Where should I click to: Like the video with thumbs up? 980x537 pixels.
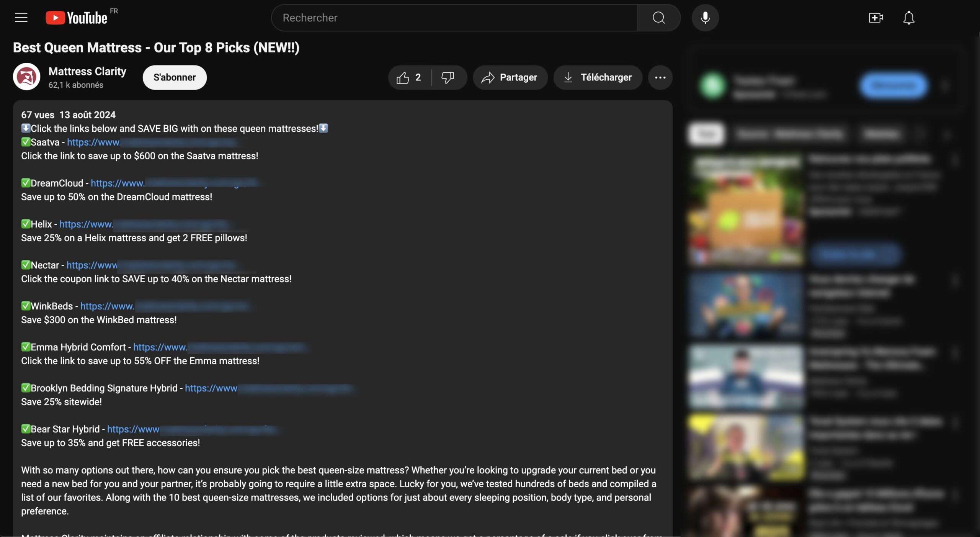pyautogui.click(x=409, y=77)
